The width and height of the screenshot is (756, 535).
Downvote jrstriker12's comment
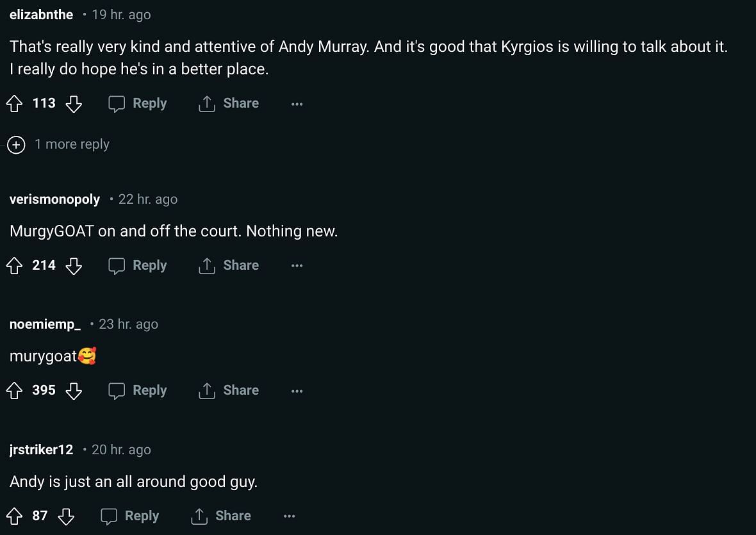[x=67, y=516]
